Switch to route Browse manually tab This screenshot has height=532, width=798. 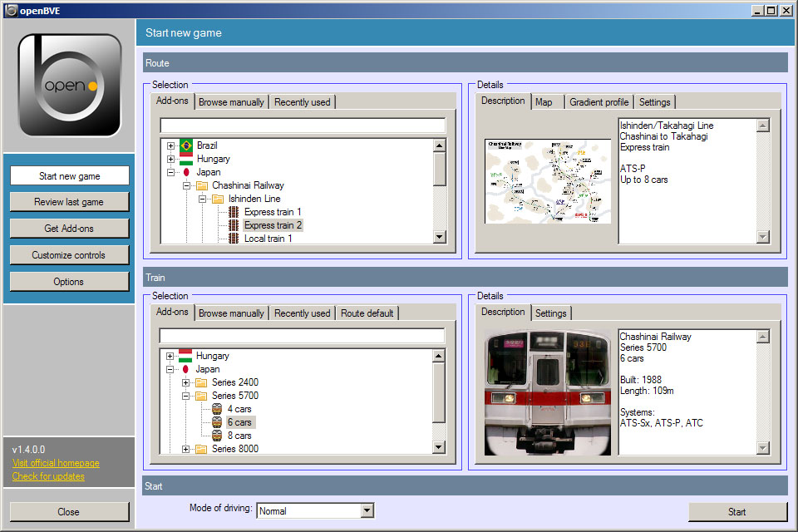232,101
